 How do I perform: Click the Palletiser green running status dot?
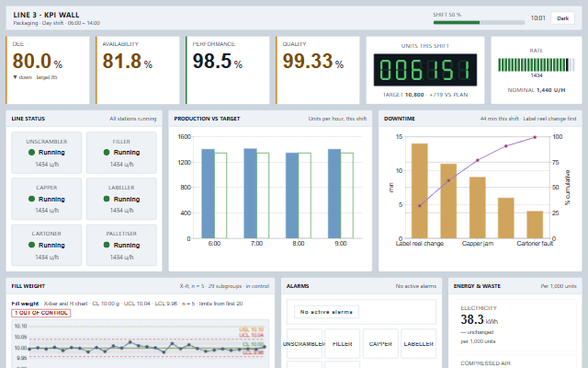(x=107, y=245)
